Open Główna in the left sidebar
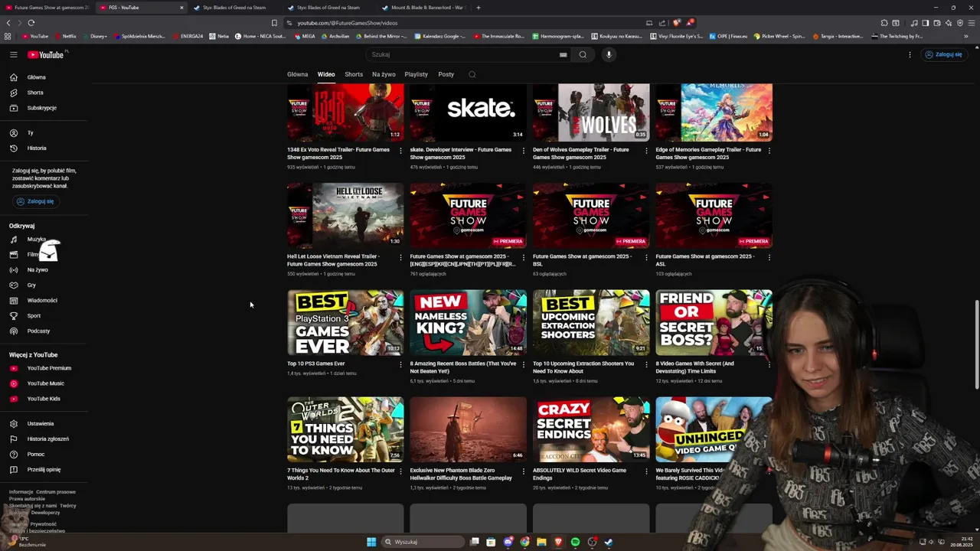Viewport: 980px width, 551px height. 36,77
